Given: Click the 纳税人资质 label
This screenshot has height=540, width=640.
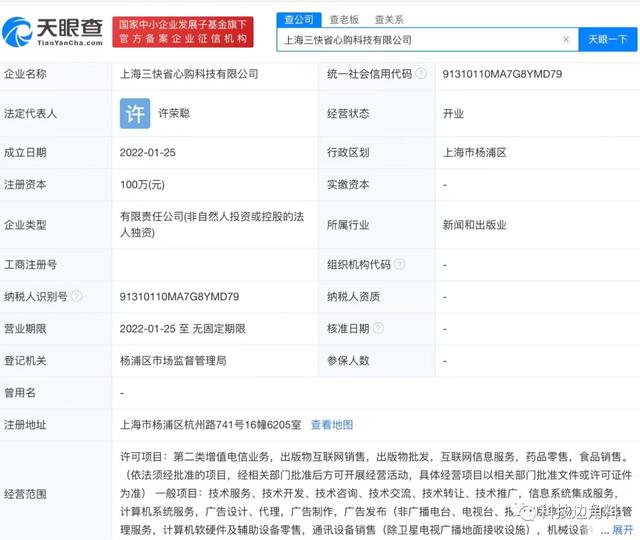Looking at the screenshot, I should (353, 296).
